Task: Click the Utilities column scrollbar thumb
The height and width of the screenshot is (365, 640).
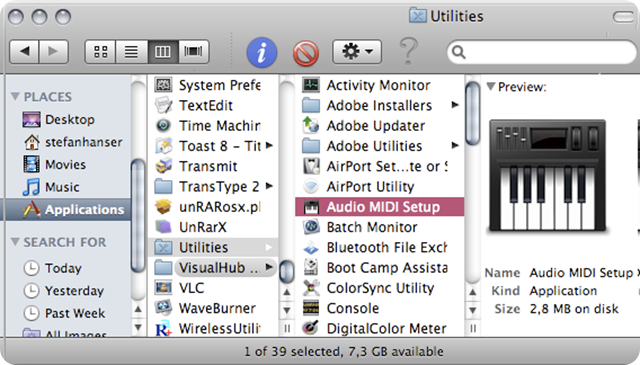Action: [x=473, y=113]
